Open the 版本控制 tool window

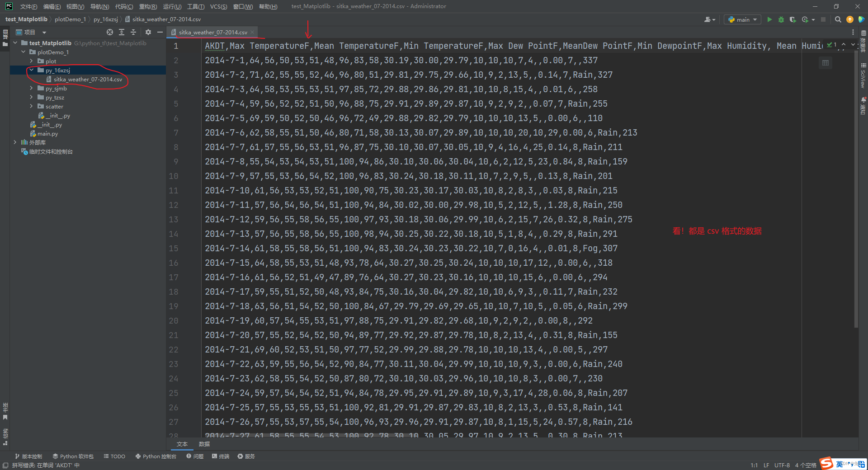28,456
